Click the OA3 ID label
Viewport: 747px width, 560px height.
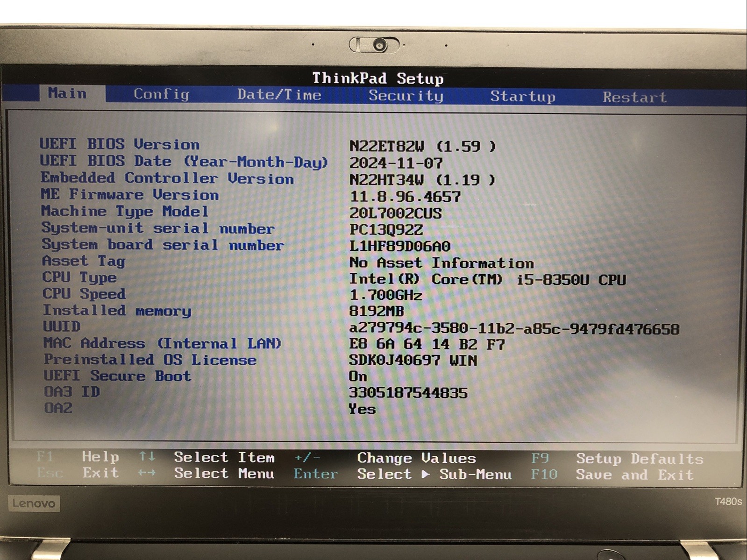pyautogui.click(x=72, y=391)
